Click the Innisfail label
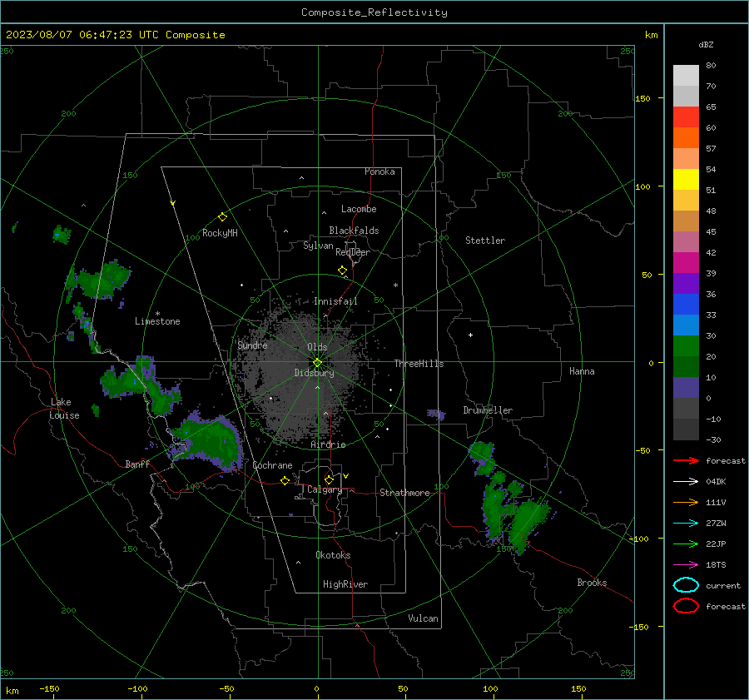749x700 pixels. pyautogui.click(x=335, y=301)
